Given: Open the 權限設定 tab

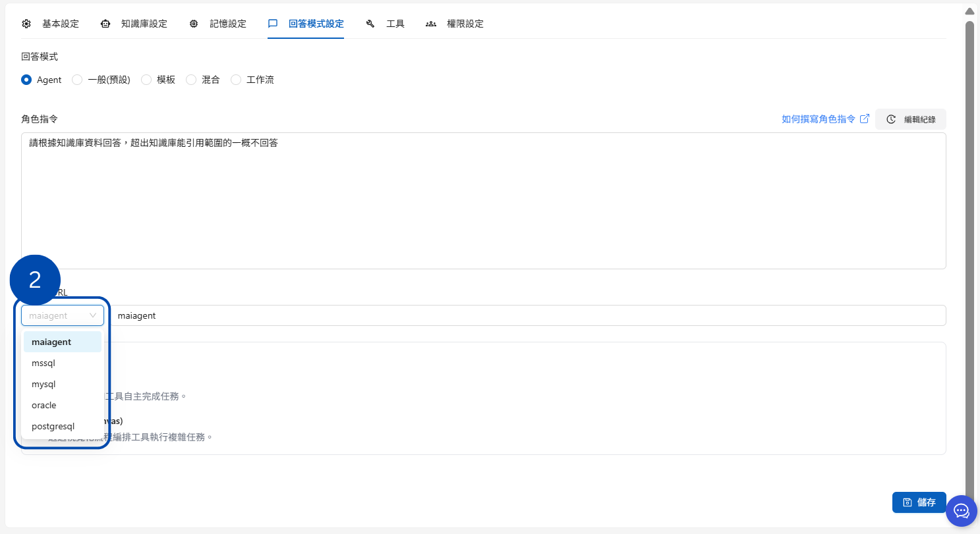Looking at the screenshot, I should click(x=465, y=24).
